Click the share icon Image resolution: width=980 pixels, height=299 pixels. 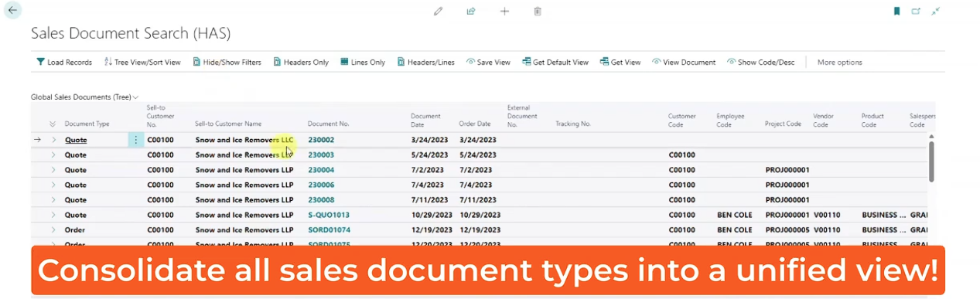click(x=471, y=12)
